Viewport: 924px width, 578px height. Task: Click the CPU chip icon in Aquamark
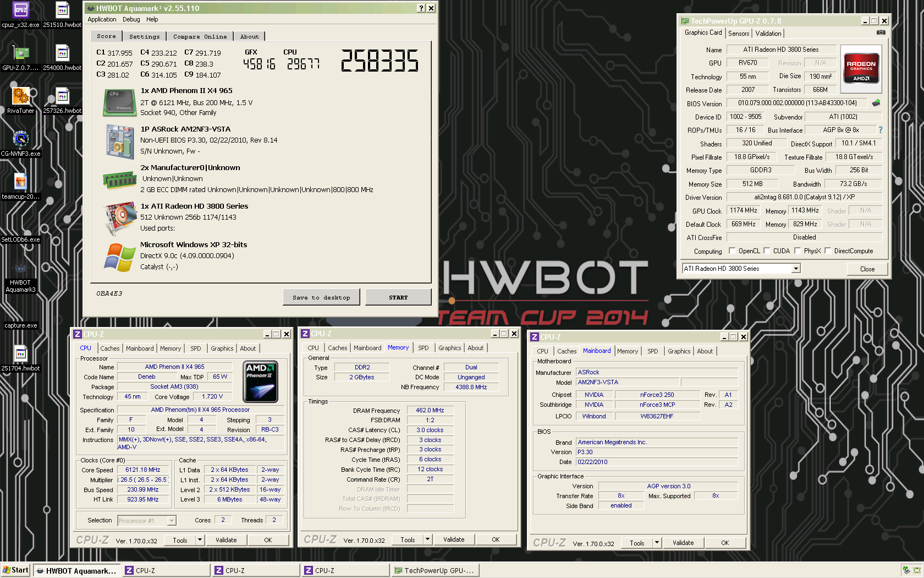pos(119,102)
